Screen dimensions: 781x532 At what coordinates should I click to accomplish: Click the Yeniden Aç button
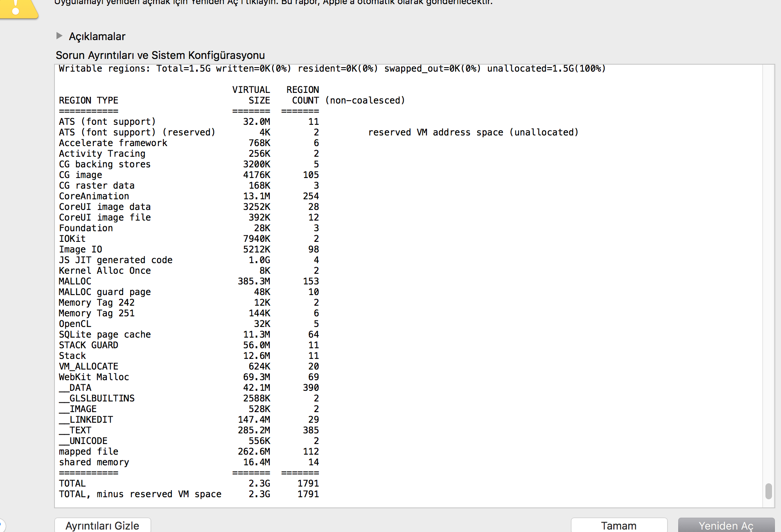[x=726, y=525]
